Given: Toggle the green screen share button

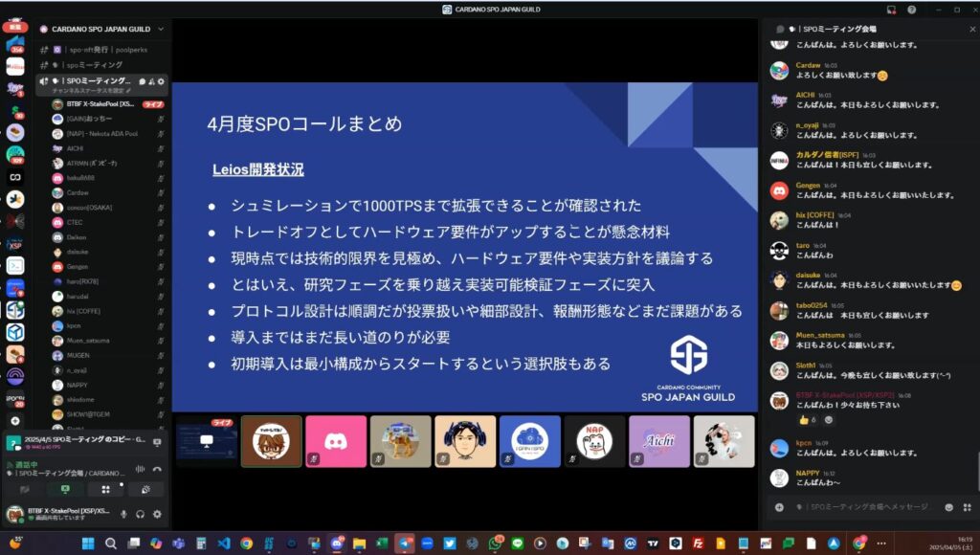Looking at the screenshot, I should coord(65,489).
